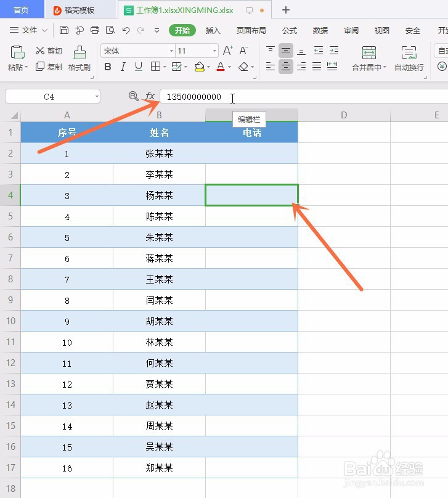Viewport: 448px width, 498px height.
Task: Switch to the 首页 tab
Action: pyautogui.click(x=22, y=10)
